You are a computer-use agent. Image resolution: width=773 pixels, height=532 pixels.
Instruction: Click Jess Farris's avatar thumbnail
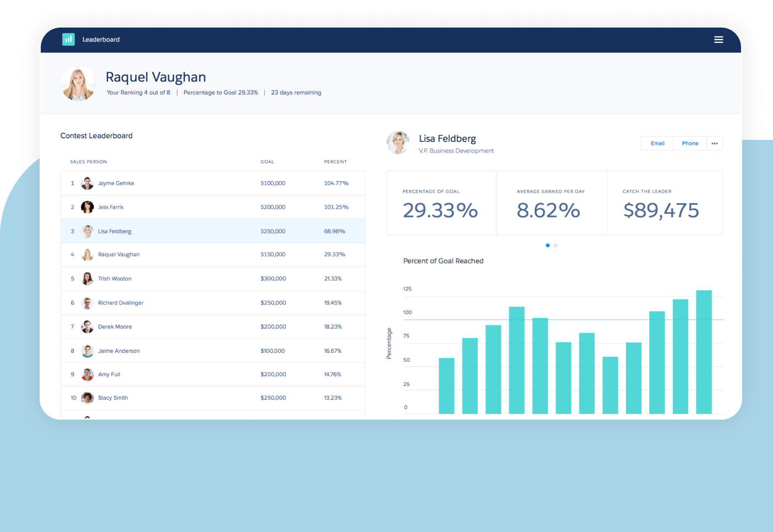tap(88, 207)
